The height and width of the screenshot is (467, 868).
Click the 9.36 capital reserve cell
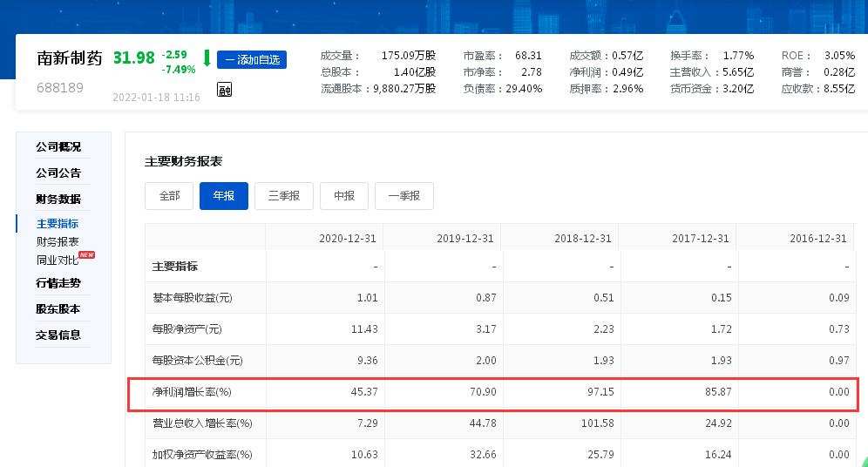coord(368,361)
